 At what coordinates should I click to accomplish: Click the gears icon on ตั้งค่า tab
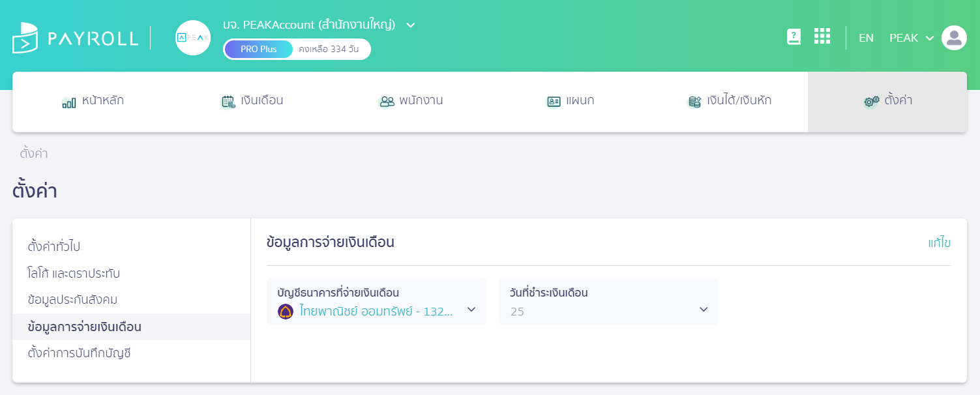(x=870, y=102)
